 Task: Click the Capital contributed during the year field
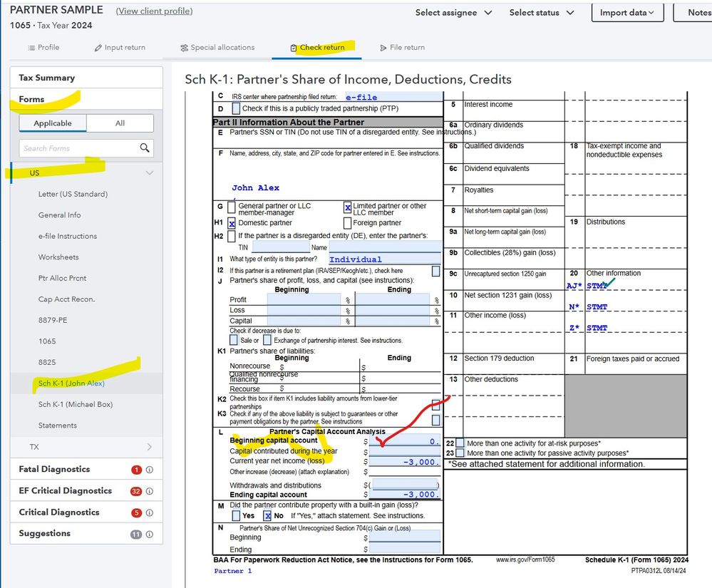point(404,452)
